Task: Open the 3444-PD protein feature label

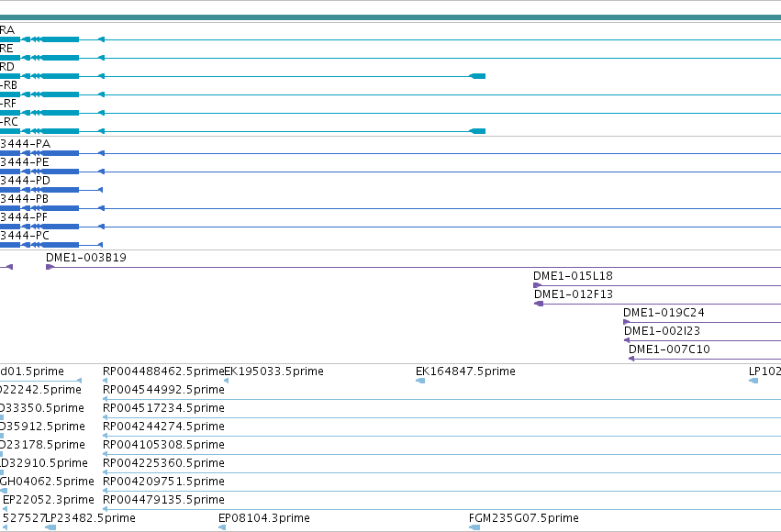Action: [25, 181]
